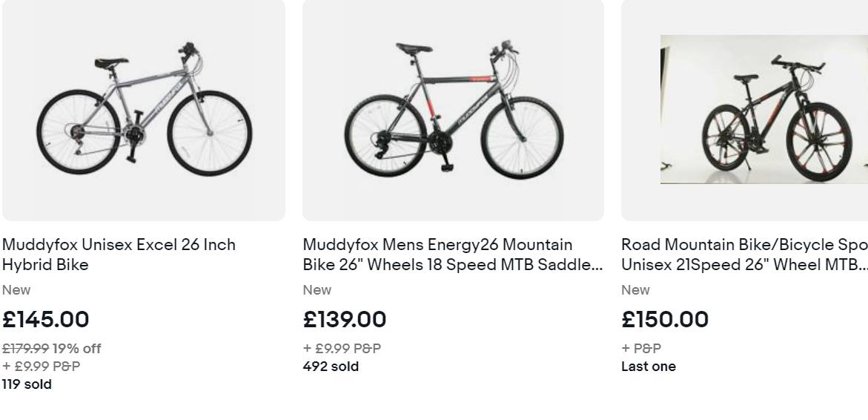Click the New condition label on the Energy26 bike
The width and height of the screenshot is (868, 420).
click(317, 290)
